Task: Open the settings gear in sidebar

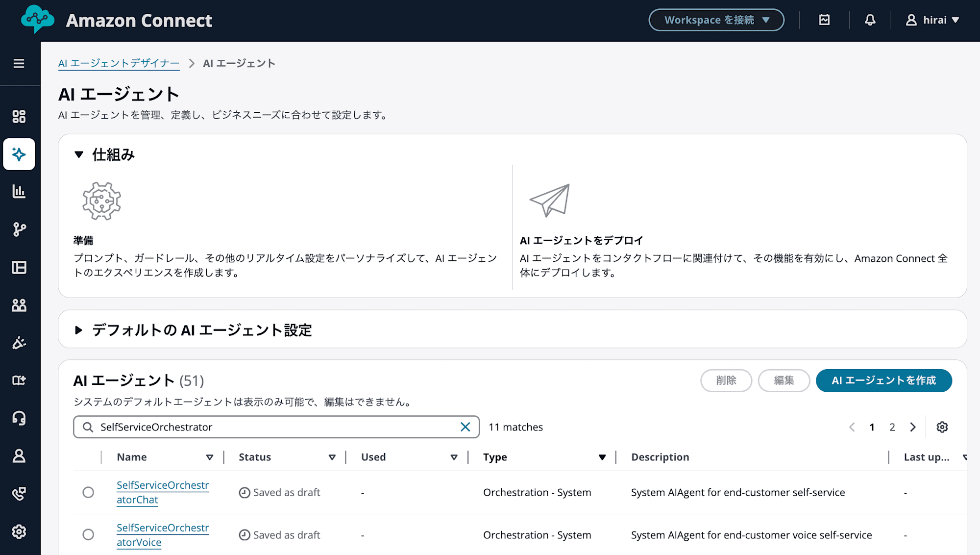Action: click(x=19, y=531)
